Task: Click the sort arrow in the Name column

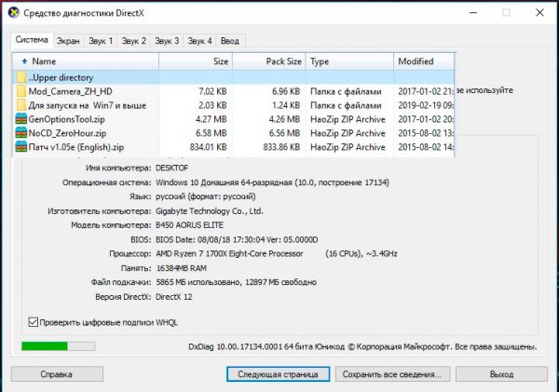Action: pos(24,61)
